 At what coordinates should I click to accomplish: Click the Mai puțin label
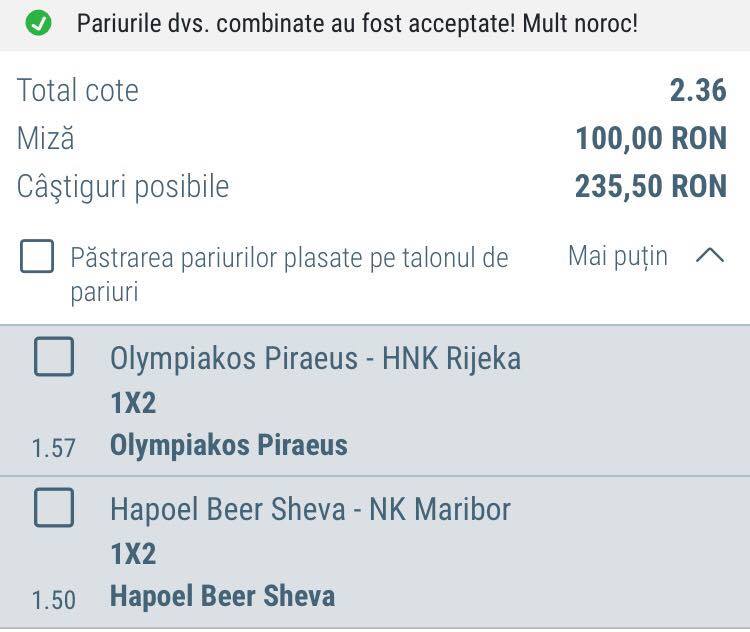(x=618, y=256)
